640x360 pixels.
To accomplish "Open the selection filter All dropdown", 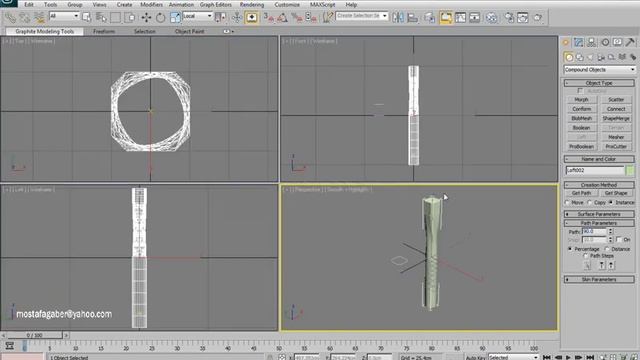I will 64,16.
